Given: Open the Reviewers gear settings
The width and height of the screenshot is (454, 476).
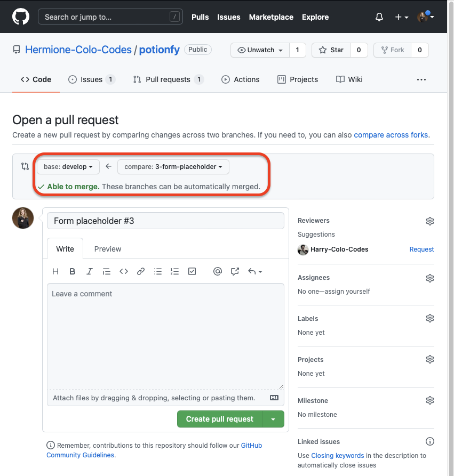Looking at the screenshot, I should click(x=429, y=221).
